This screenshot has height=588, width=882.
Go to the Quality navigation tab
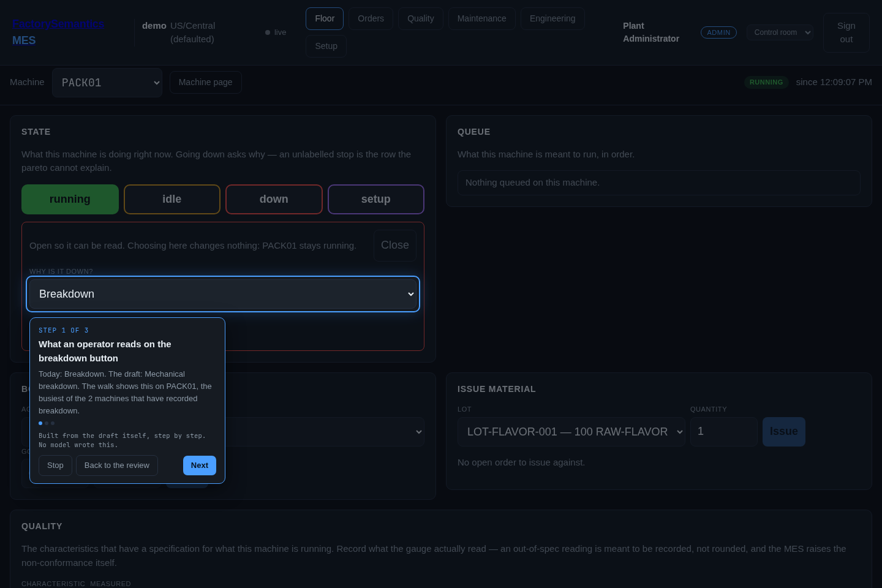click(x=421, y=19)
